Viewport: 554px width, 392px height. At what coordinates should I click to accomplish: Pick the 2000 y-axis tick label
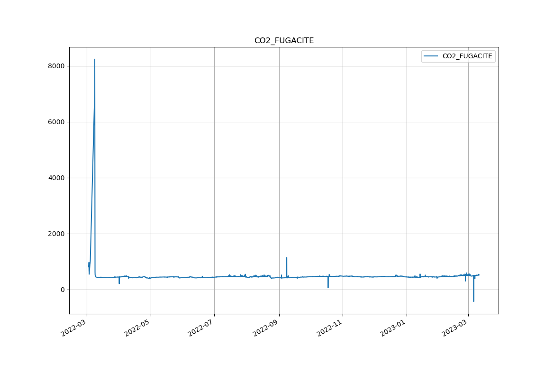57,234
